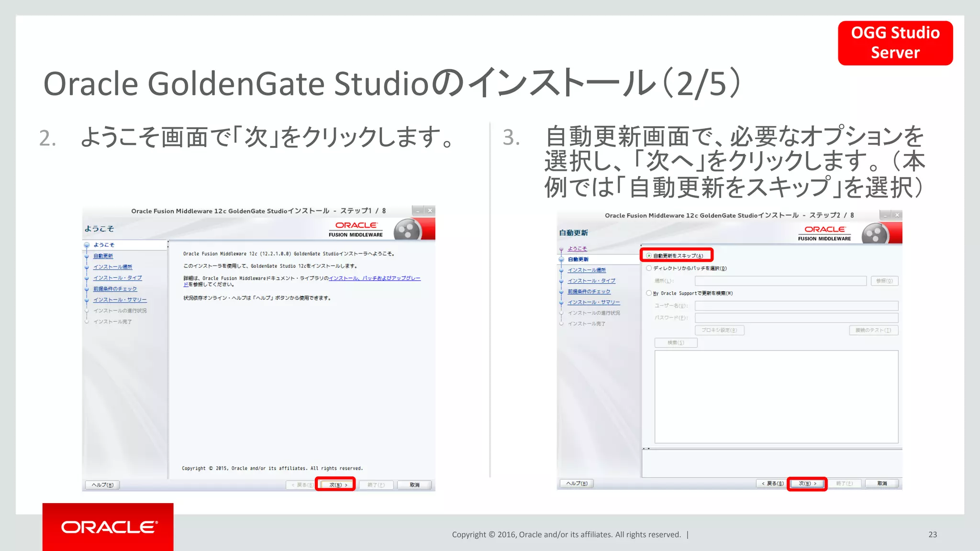Select 自動更新をスキップ radio button

click(x=649, y=255)
